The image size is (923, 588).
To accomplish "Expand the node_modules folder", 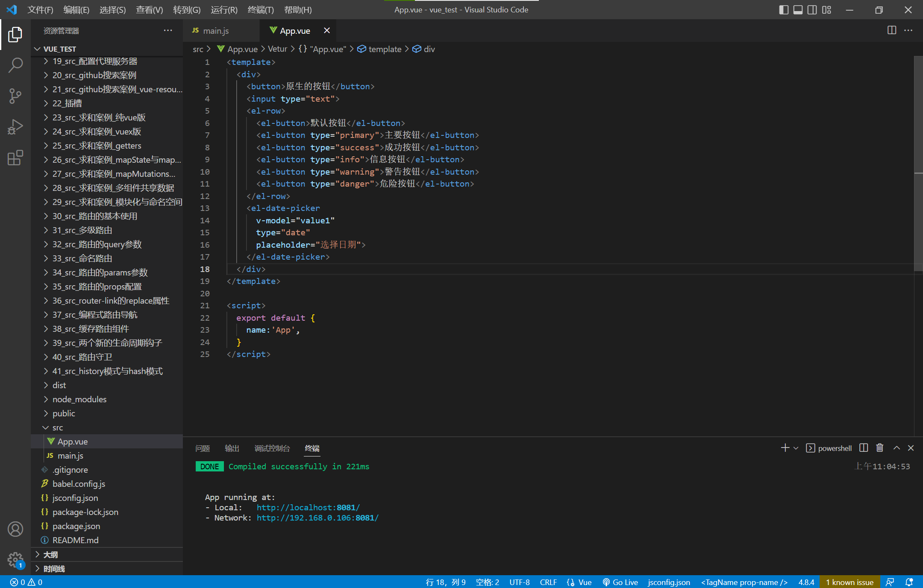I will [107, 399].
